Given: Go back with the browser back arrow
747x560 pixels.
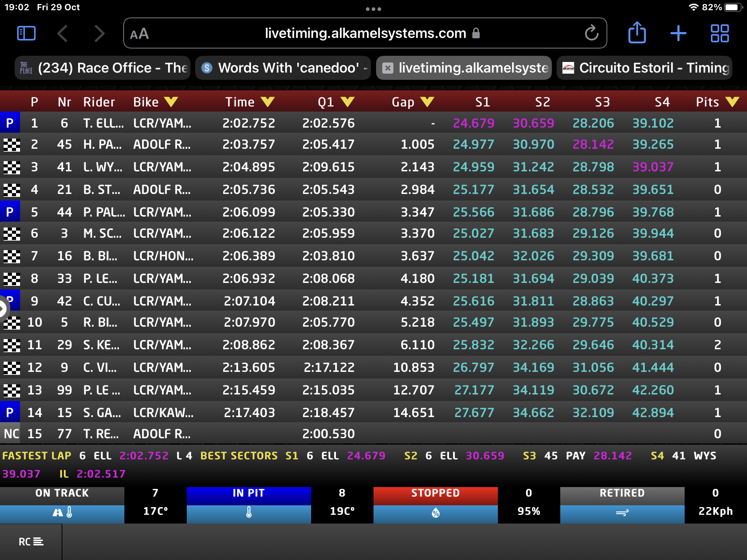Looking at the screenshot, I should point(62,34).
